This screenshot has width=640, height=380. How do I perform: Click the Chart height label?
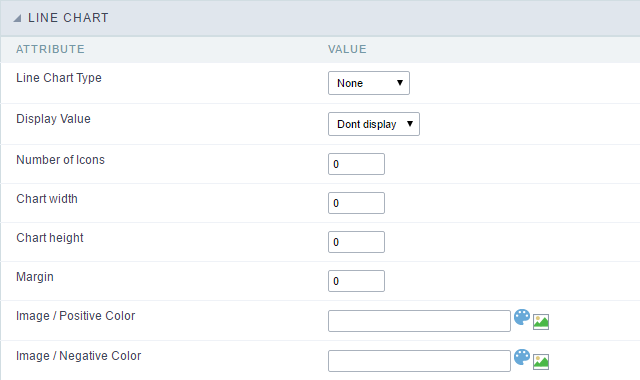[x=50, y=238]
